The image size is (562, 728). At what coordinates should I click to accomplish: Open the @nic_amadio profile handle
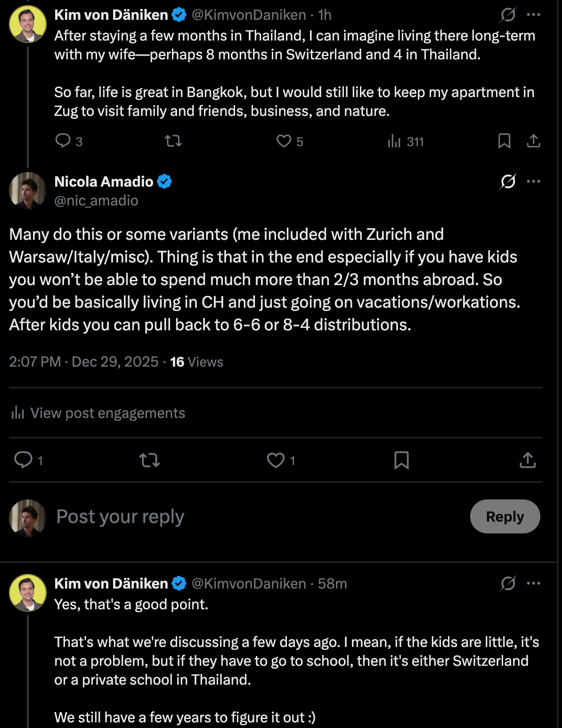pos(96,201)
